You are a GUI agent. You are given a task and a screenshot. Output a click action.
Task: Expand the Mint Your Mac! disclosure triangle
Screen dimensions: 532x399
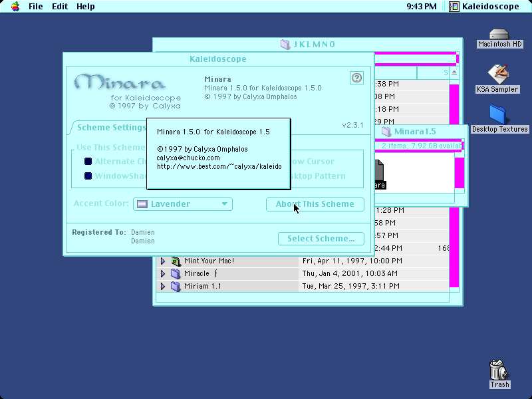162,261
